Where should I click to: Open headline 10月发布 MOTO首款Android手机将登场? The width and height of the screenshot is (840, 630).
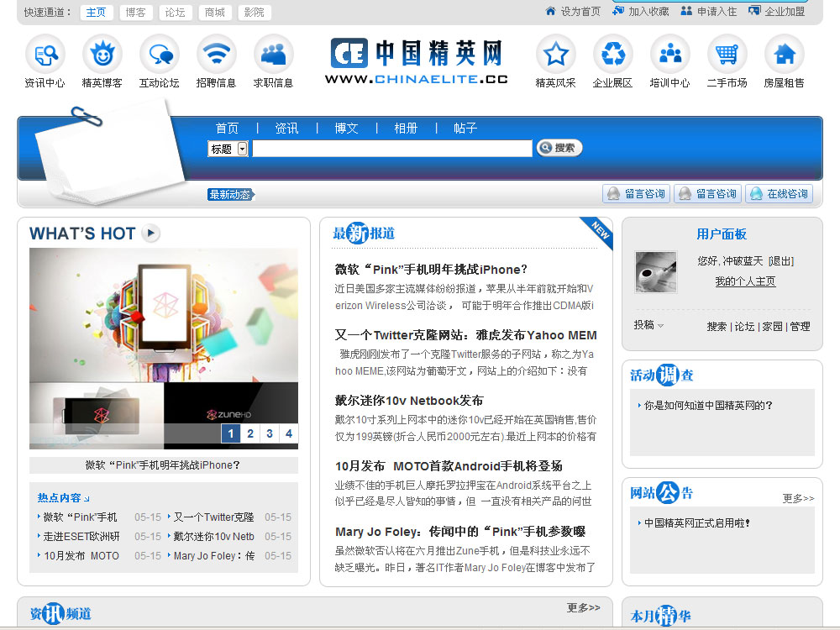coord(449,466)
